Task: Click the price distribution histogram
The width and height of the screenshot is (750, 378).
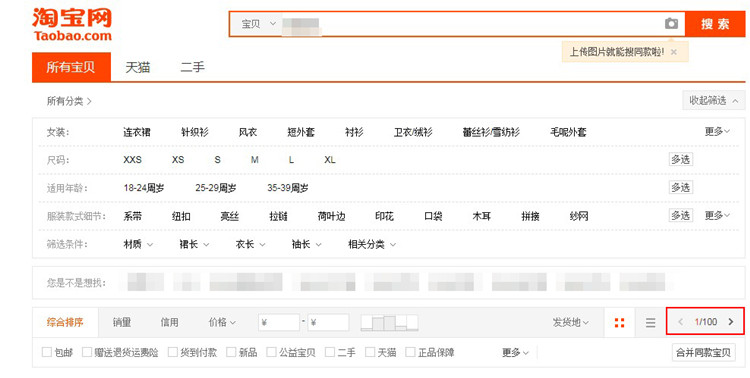Action: pyautogui.click(x=389, y=322)
